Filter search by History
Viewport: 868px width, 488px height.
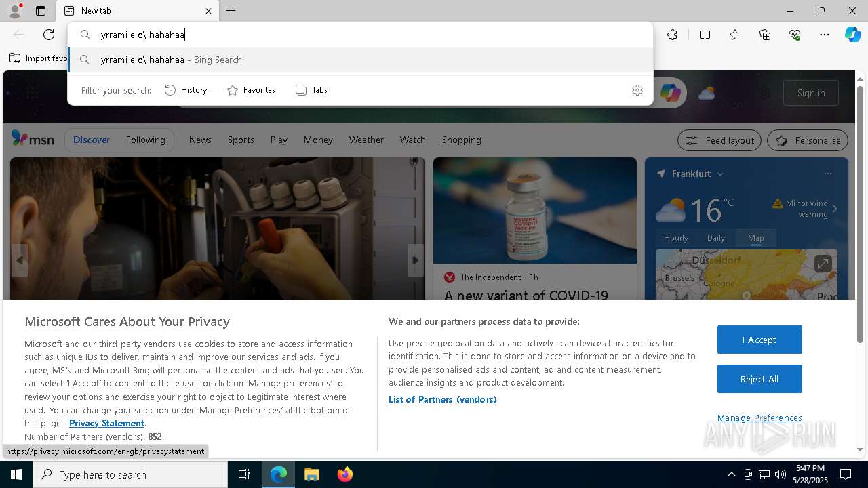186,90
